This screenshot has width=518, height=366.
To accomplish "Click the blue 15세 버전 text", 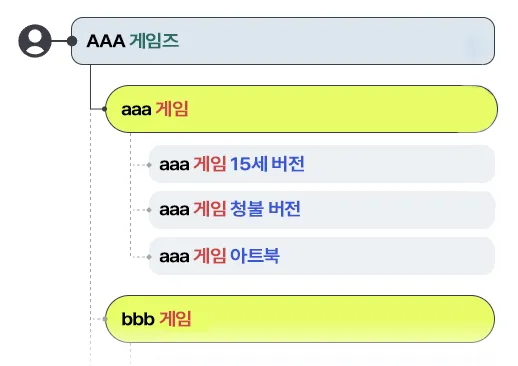I will 267,164.
